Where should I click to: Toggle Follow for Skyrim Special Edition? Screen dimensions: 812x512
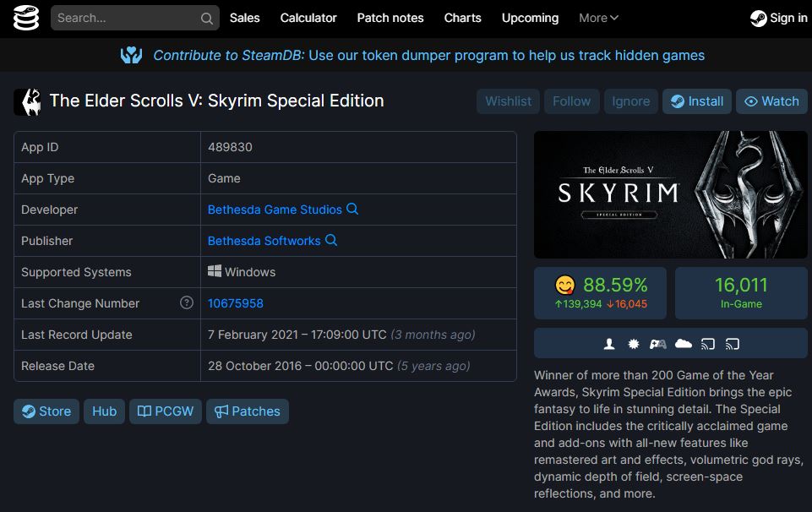click(571, 101)
